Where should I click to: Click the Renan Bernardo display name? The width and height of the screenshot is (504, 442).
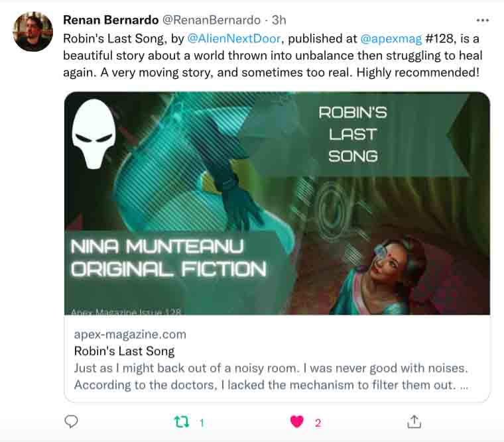(109, 21)
